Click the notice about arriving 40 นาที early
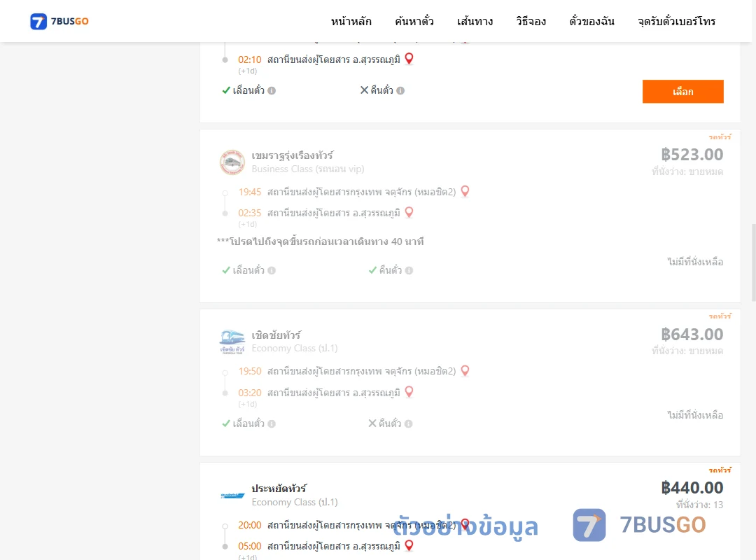The image size is (756, 560). (321, 241)
